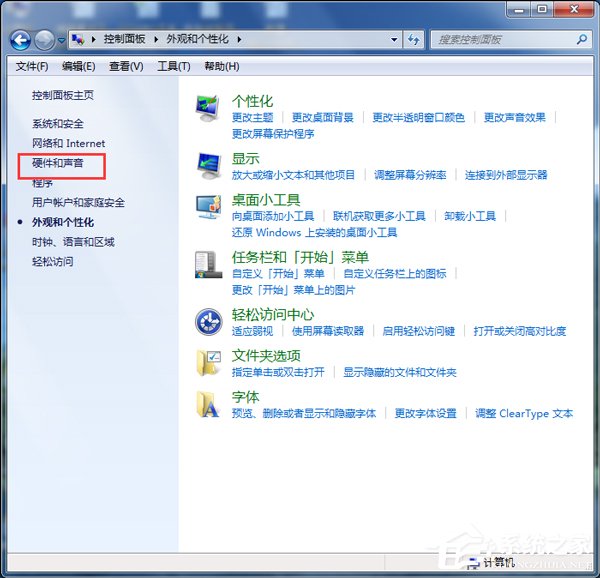This screenshot has height=578, width=600.
Task: Open the 桌面小工具 heading
Action: click(x=266, y=200)
